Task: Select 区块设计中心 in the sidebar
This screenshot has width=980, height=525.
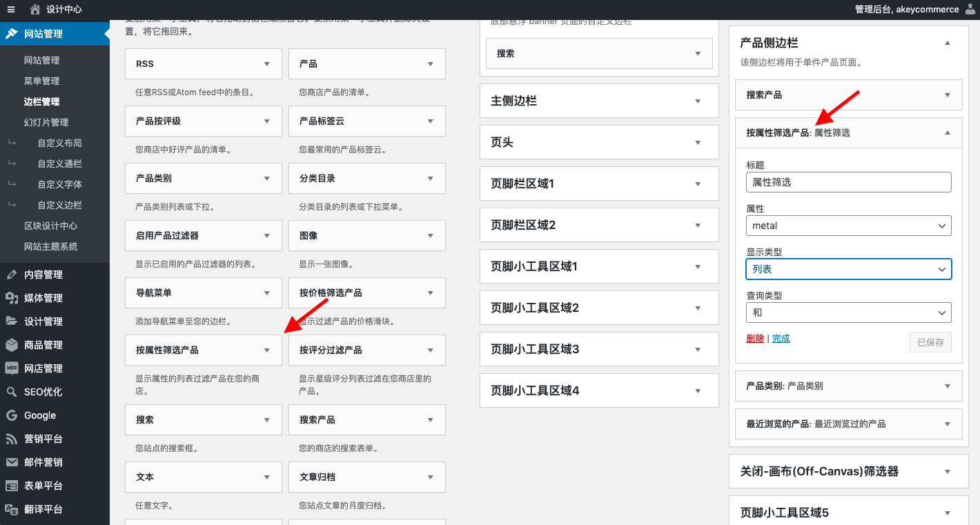Action: 50,226
